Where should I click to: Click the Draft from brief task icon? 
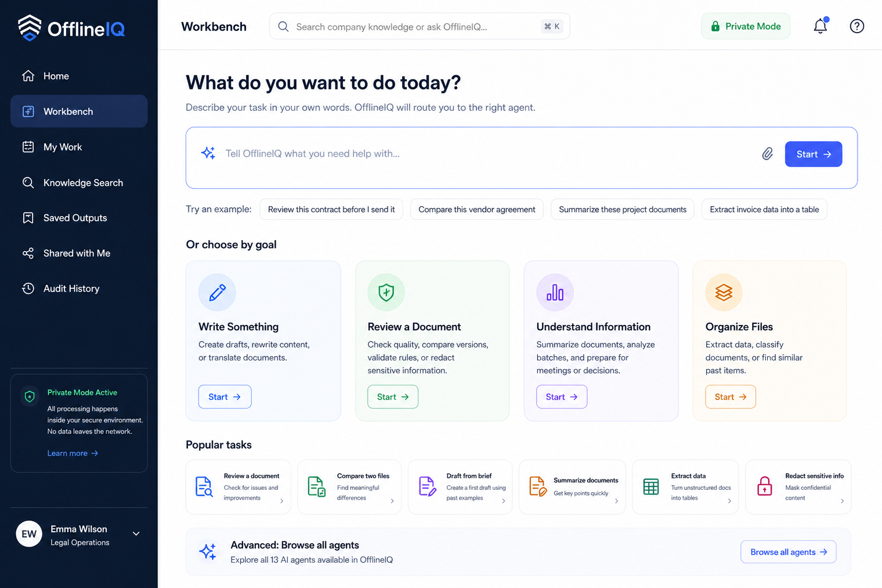click(x=427, y=486)
